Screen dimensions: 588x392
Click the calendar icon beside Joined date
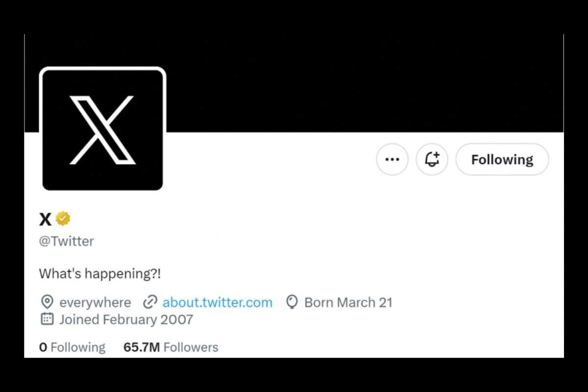click(47, 319)
